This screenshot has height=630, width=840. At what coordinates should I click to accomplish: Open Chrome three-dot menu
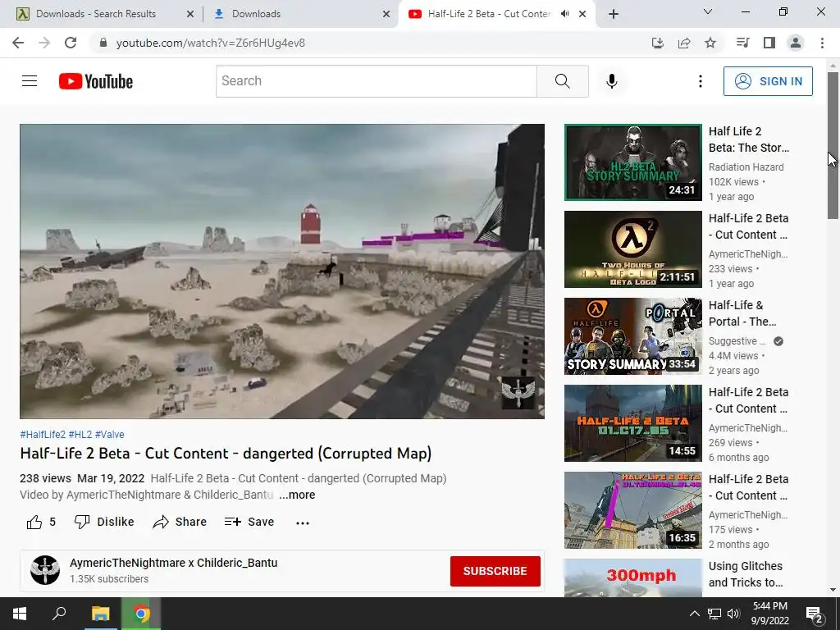822,43
